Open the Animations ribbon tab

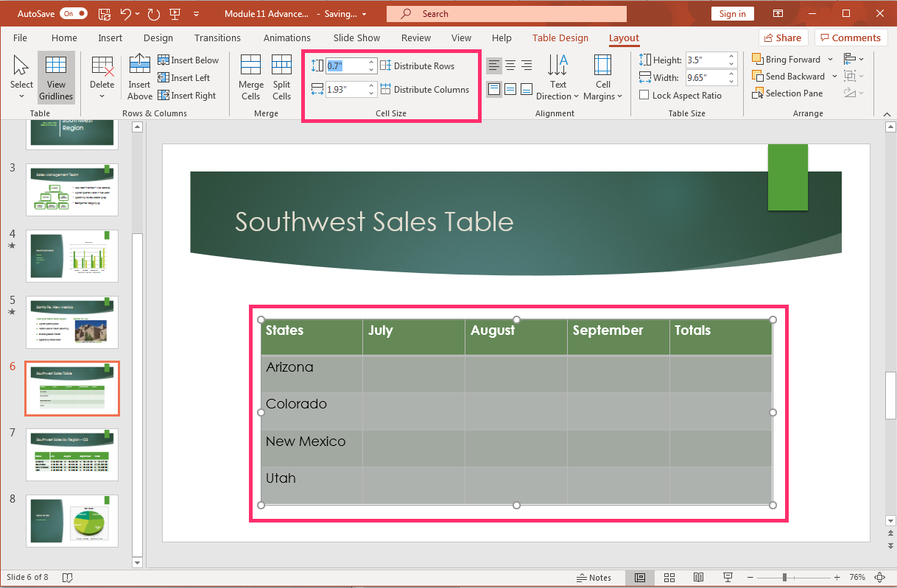click(x=286, y=38)
